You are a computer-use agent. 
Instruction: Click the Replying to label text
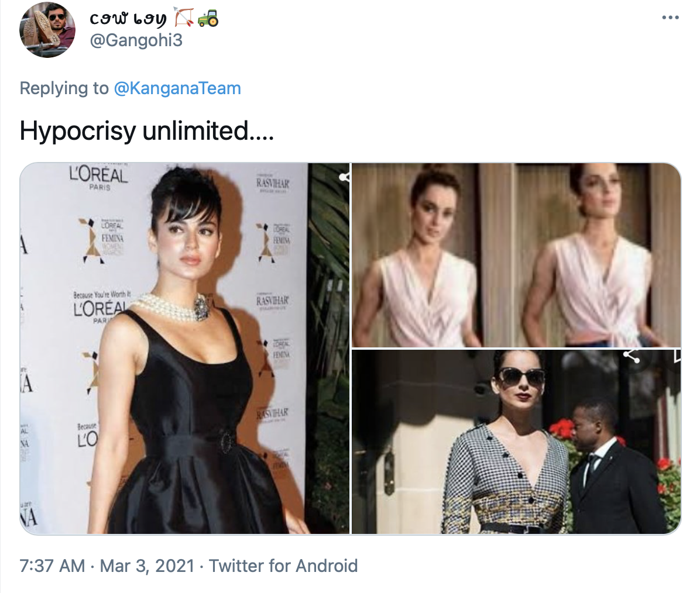pos(64,88)
